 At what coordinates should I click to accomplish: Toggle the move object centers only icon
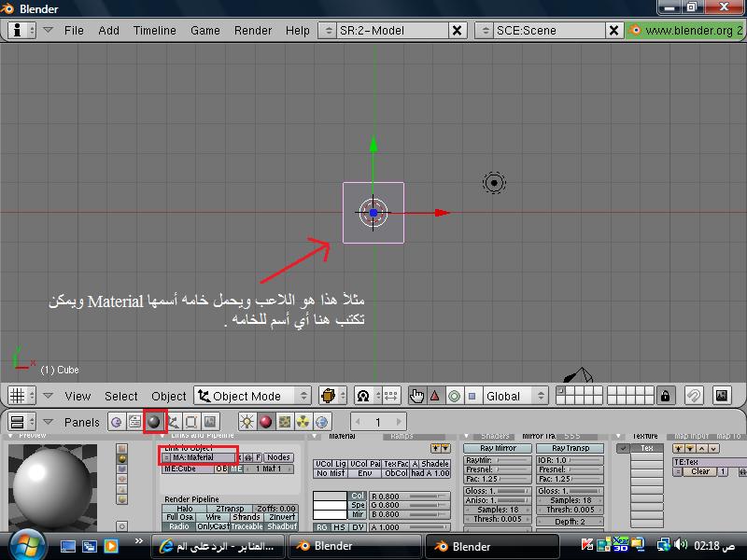click(390, 396)
